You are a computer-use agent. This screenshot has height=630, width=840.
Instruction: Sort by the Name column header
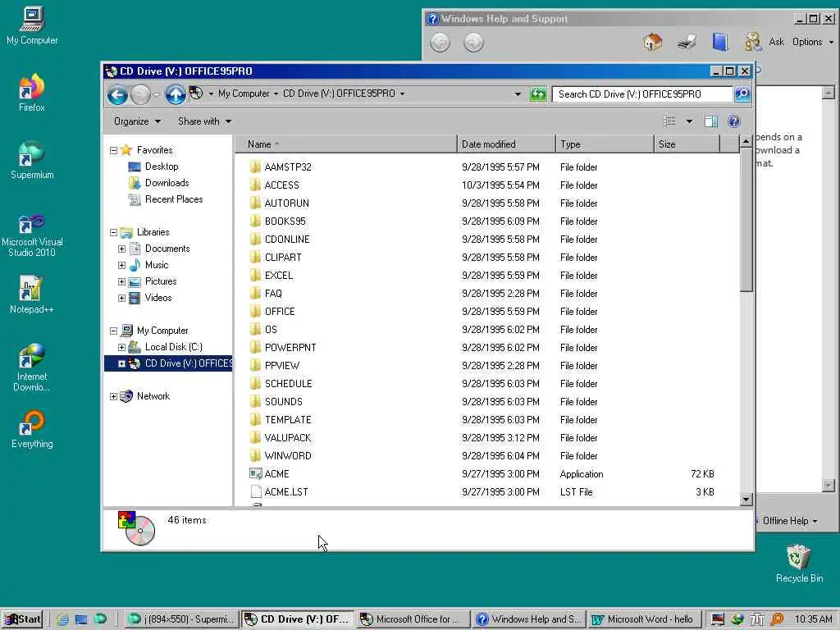(x=346, y=144)
